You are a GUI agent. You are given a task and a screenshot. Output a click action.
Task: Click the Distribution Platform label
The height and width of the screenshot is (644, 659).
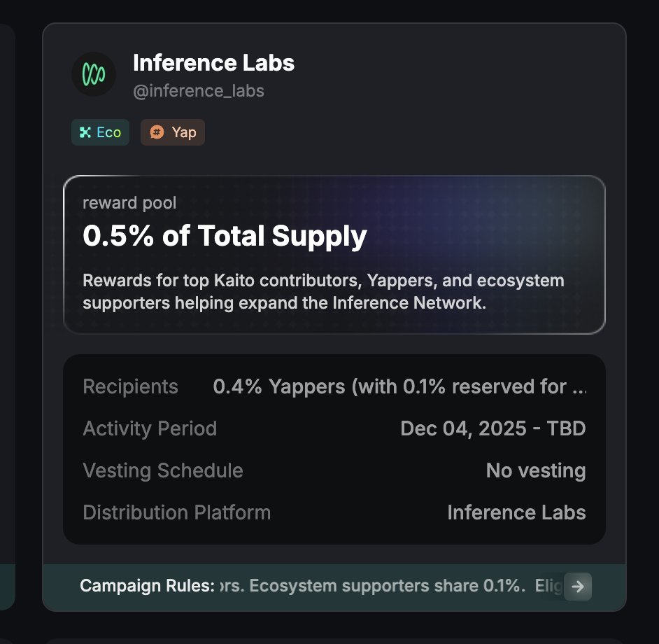176,512
